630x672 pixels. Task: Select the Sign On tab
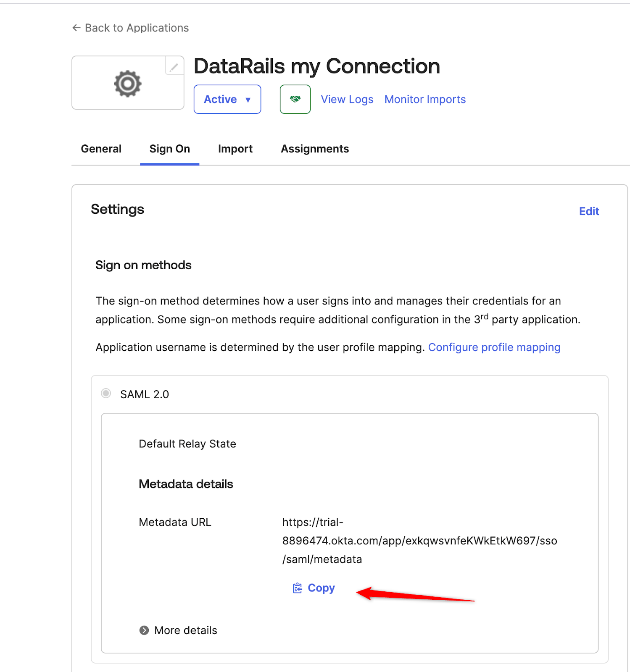point(170,149)
